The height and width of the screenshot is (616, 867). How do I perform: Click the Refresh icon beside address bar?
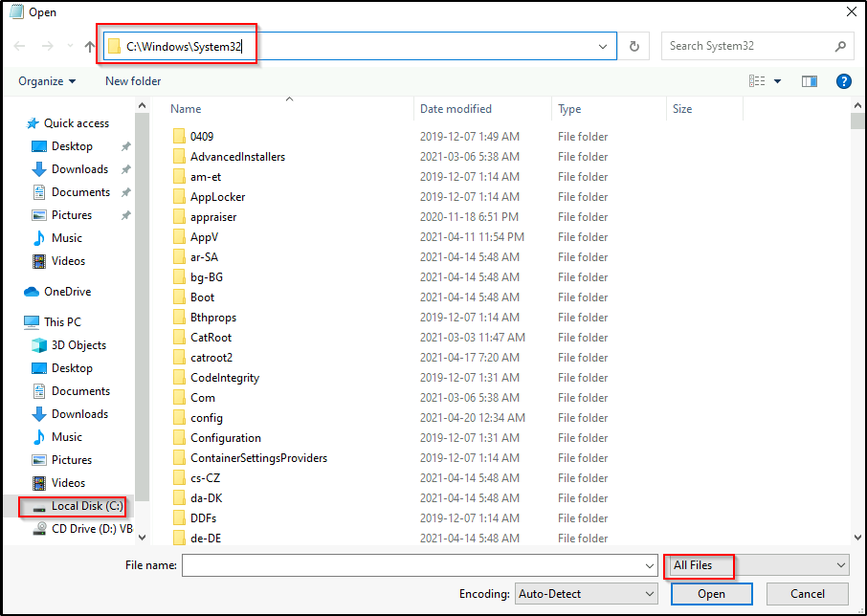tap(634, 46)
